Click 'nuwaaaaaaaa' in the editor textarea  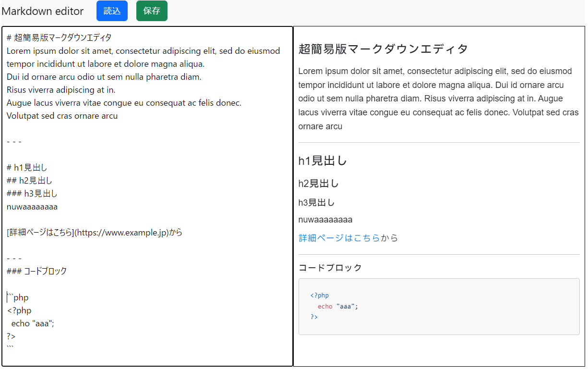pyautogui.click(x=32, y=207)
